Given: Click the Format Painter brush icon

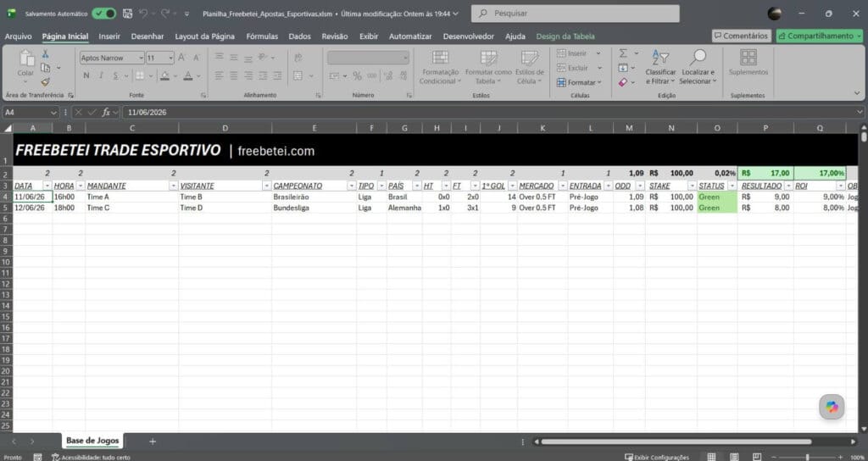Looking at the screenshot, I should [x=46, y=81].
